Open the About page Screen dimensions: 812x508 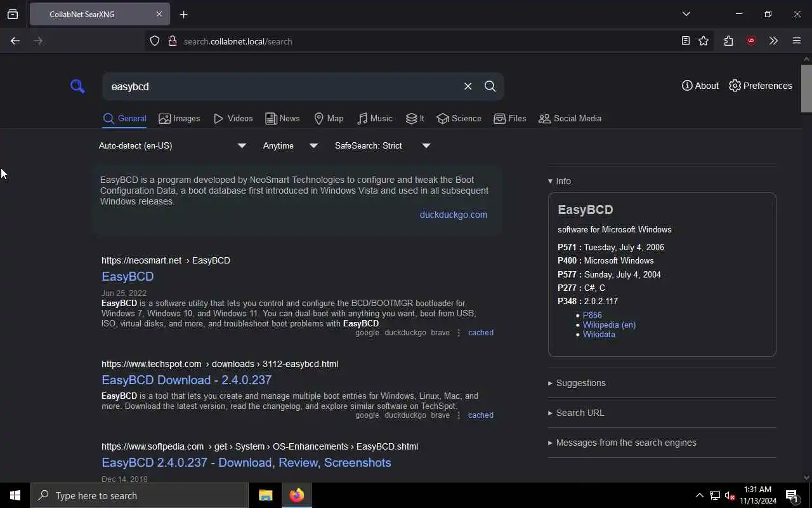(x=700, y=86)
